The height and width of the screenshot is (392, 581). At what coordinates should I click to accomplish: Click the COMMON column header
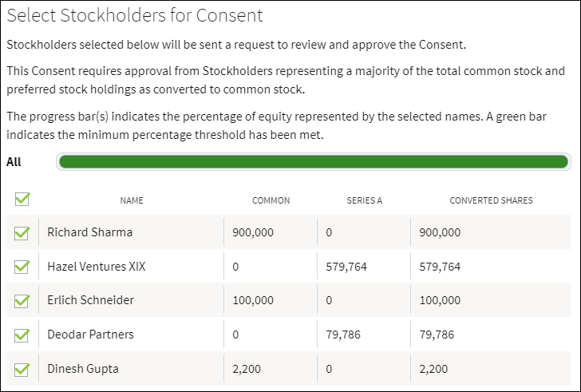(x=271, y=200)
